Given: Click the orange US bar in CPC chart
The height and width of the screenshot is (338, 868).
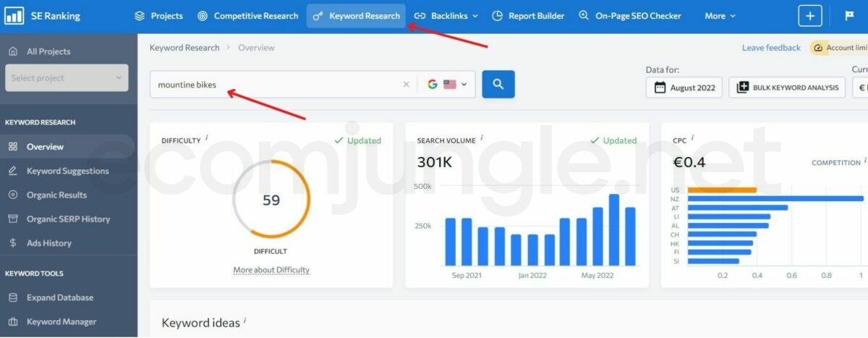Looking at the screenshot, I should [721, 190].
